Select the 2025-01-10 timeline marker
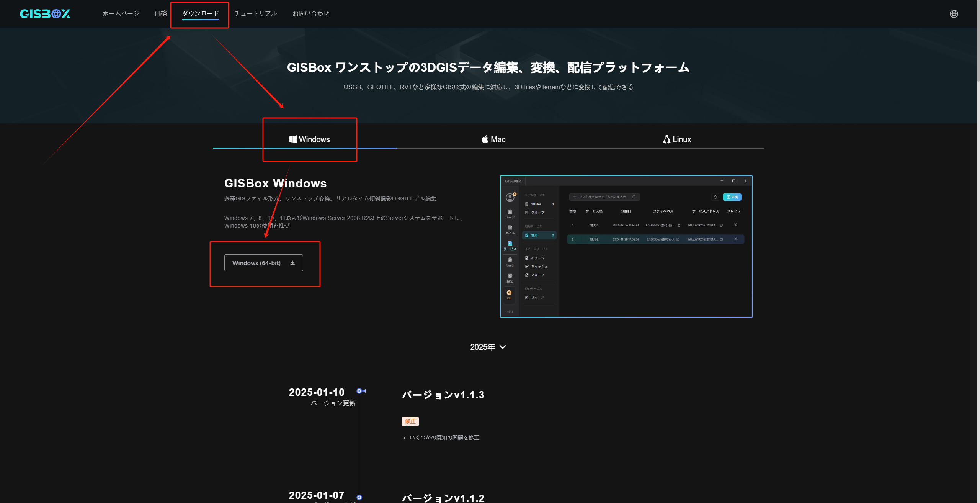This screenshot has width=980, height=503. click(359, 391)
